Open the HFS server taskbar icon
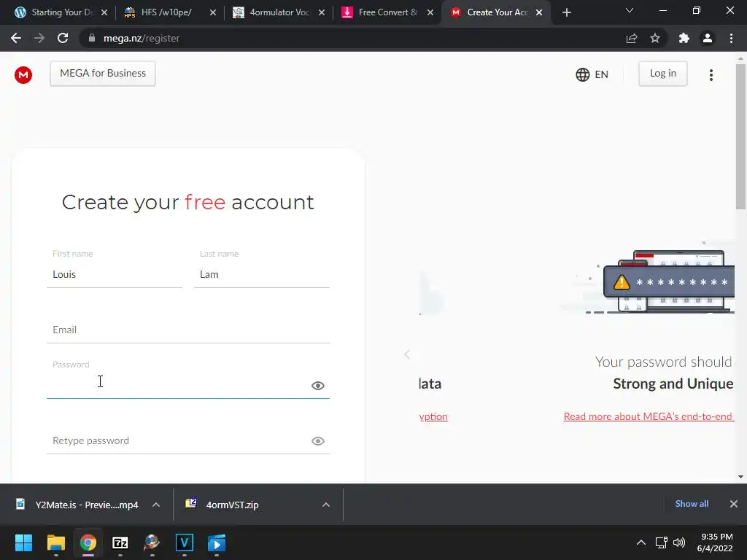Viewport: 747px width, 560px height. tap(152, 542)
